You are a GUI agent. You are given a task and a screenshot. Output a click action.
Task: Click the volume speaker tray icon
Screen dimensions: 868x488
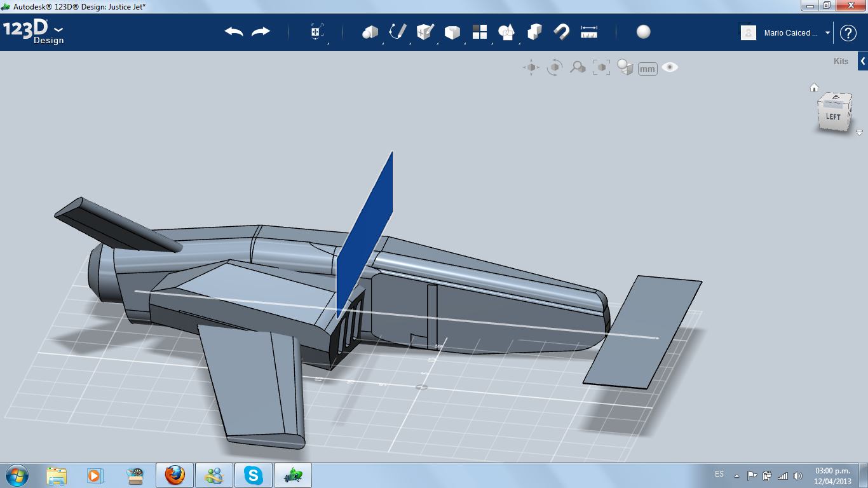tap(798, 475)
